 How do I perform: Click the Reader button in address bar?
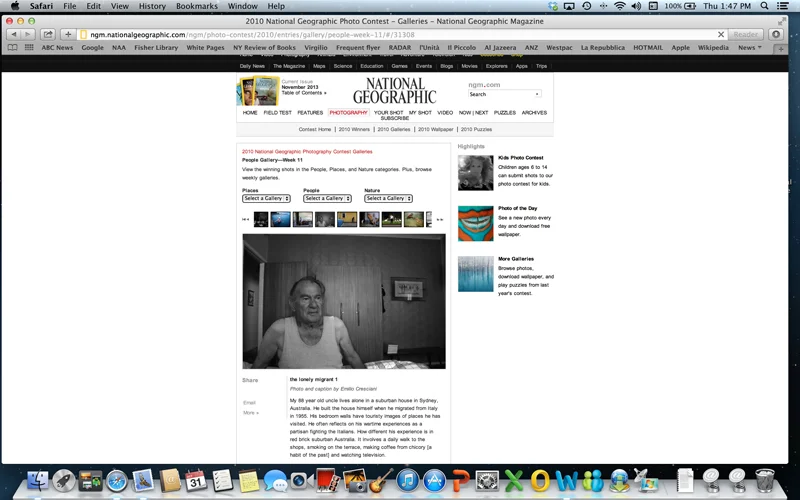coord(745,34)
